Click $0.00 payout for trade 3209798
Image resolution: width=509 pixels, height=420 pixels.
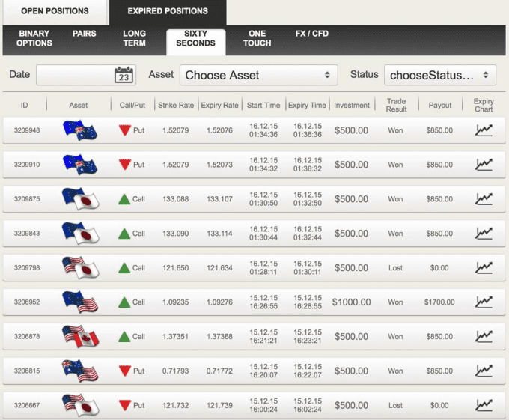tap(439, 268)
